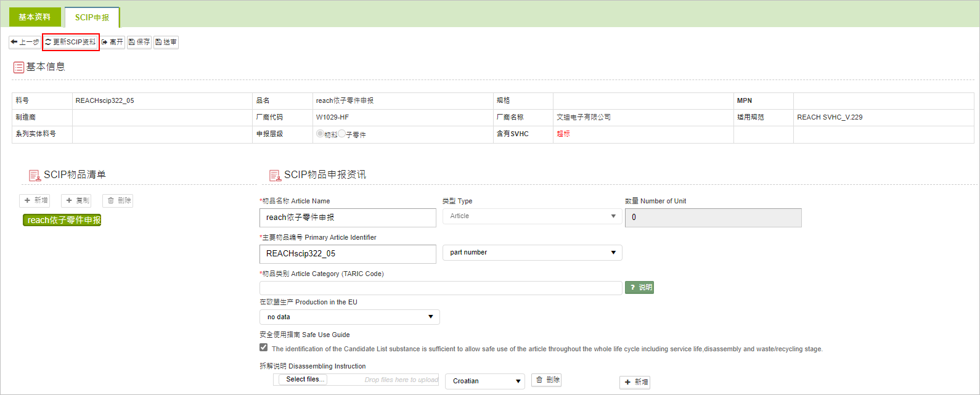Click the 更新SCIP资料 refresh button
This screenshot has width=980, height=395.
tap(70, 42)
